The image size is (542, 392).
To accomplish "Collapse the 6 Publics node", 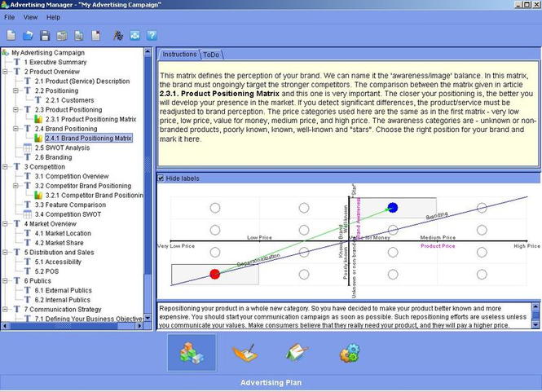I will 5,280.
